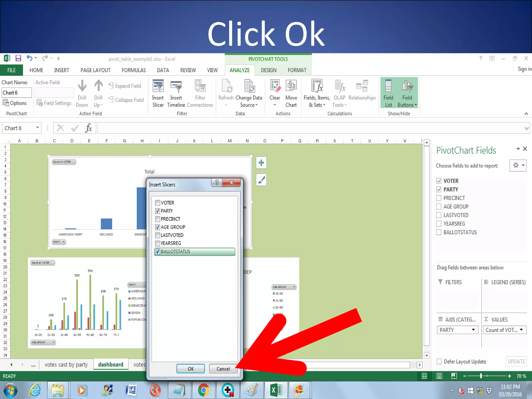Viewport: 532px width, 399px height.
Task: Open Internet Explorer from taskbar
Action: click(35, 390)
